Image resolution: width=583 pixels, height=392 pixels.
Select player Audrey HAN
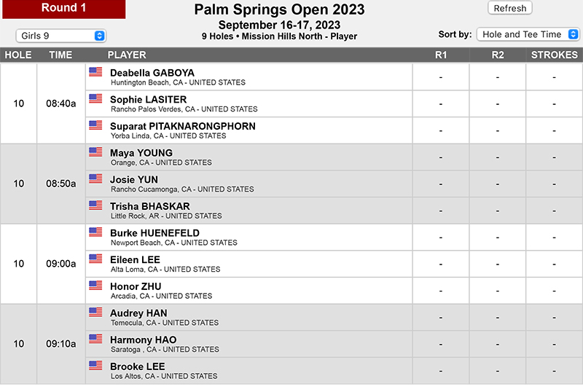138,313
